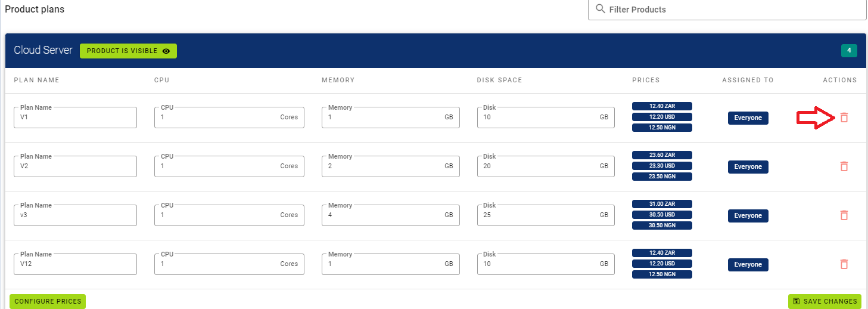Screen dimensions: 868x309
Task: Click the 30.50 NGN price chip
Action: click(662, 225)
